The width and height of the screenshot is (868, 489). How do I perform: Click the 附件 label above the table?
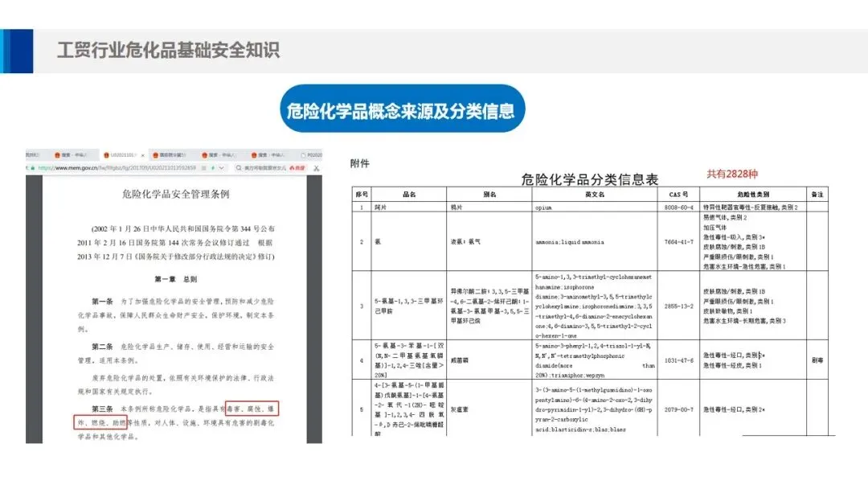(x=360, y=163)
